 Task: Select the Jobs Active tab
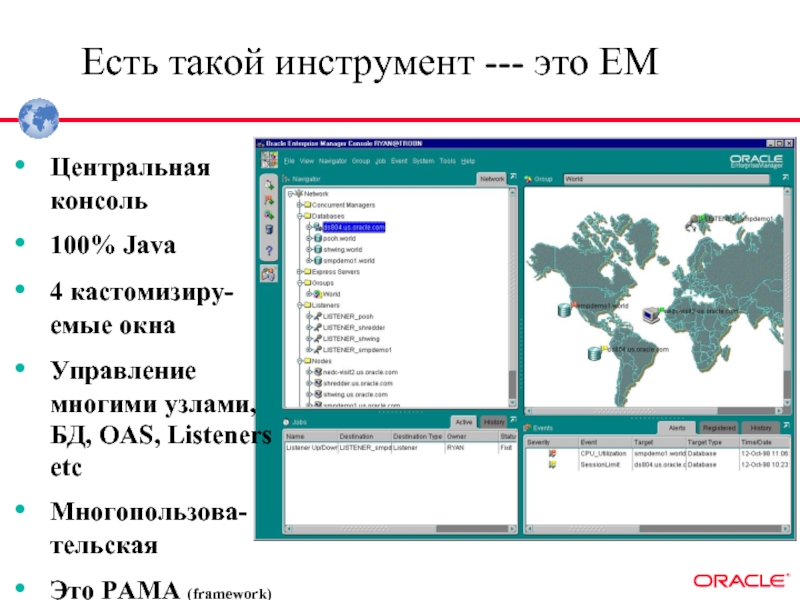(x=464, y=422)
